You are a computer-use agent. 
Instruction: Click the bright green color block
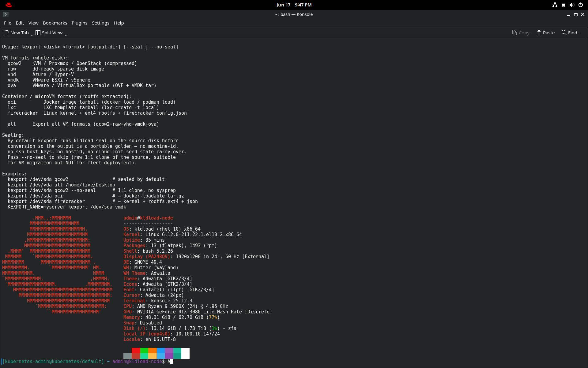point(144,351)
